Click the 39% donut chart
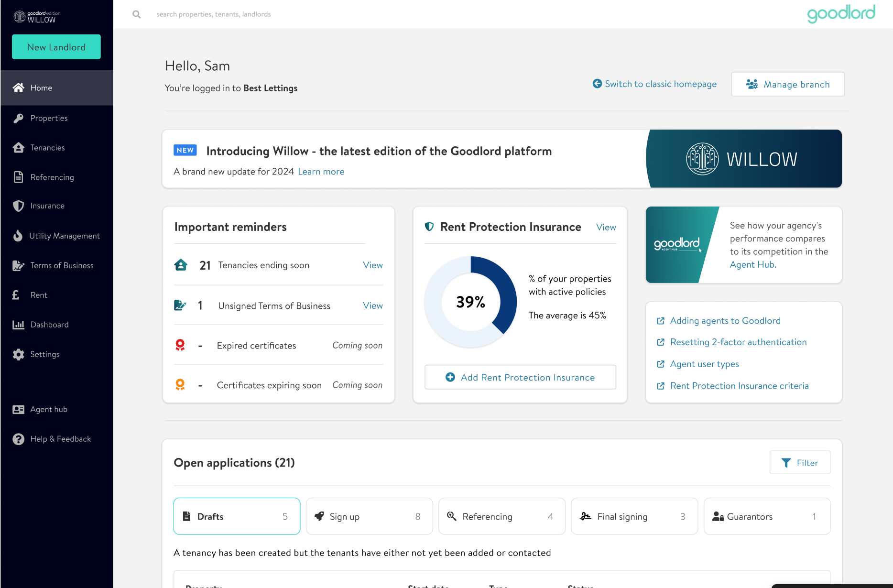 coord(470,302)
